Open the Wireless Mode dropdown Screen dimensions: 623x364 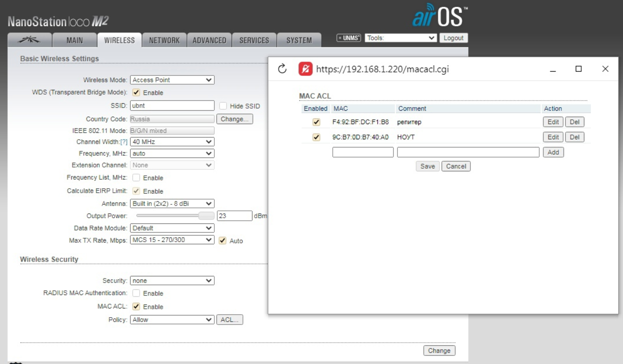click(172, 80)
